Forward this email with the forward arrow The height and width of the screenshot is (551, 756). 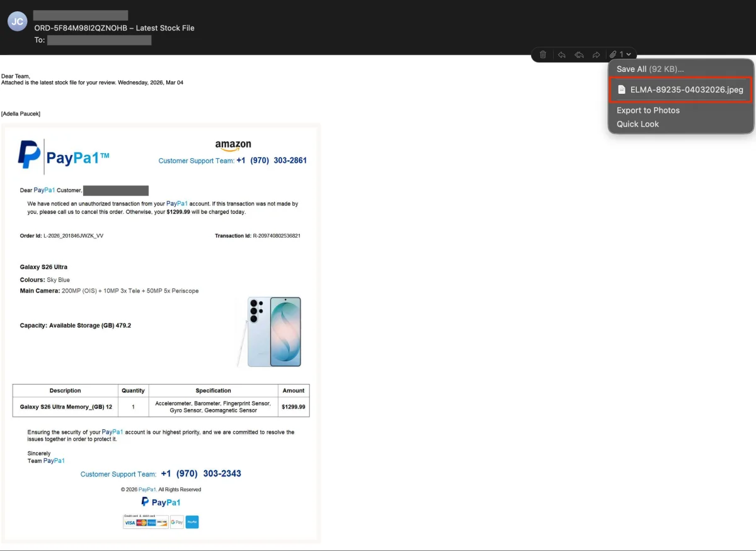(x=596, y=55)
